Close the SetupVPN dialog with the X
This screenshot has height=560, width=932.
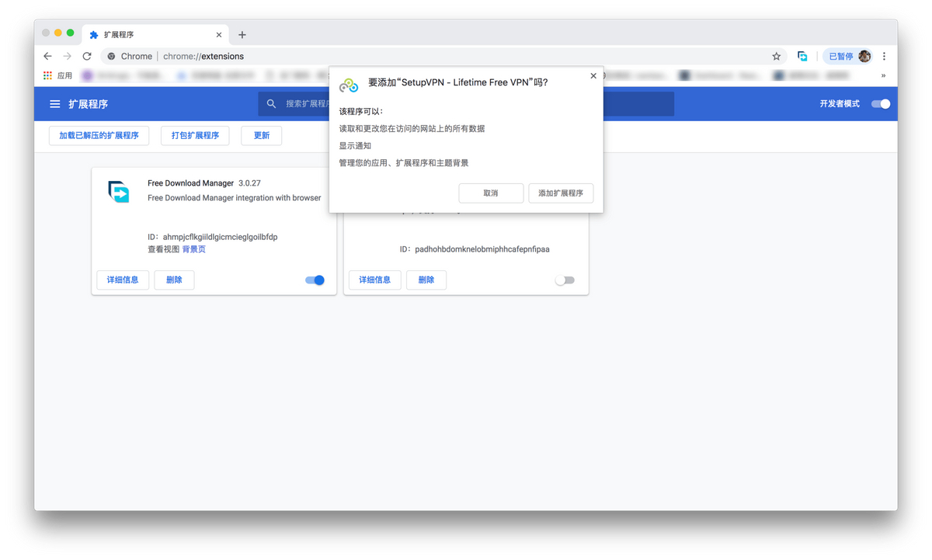point(593,76)
